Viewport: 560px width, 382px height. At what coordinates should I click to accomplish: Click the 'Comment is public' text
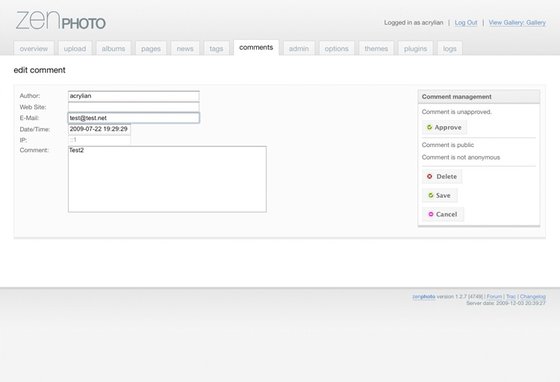click(448, 145)
